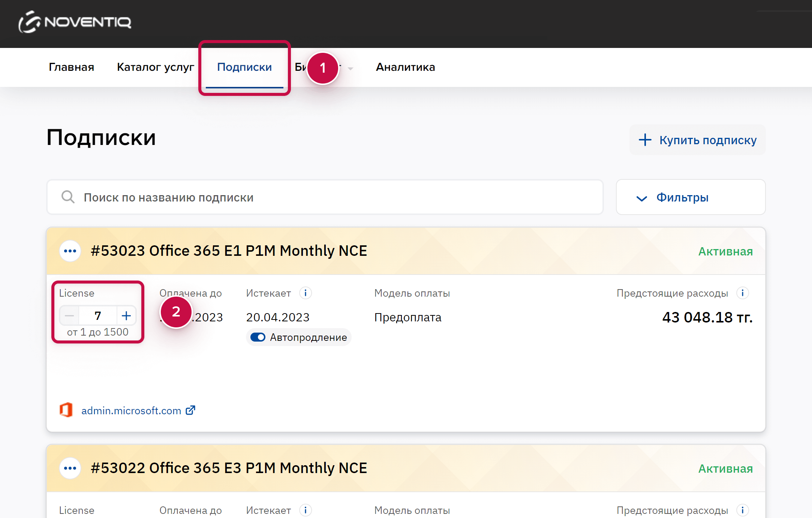
Task: Click the Office icon near admin.microsoft.com
Action: tap(66, 410)
